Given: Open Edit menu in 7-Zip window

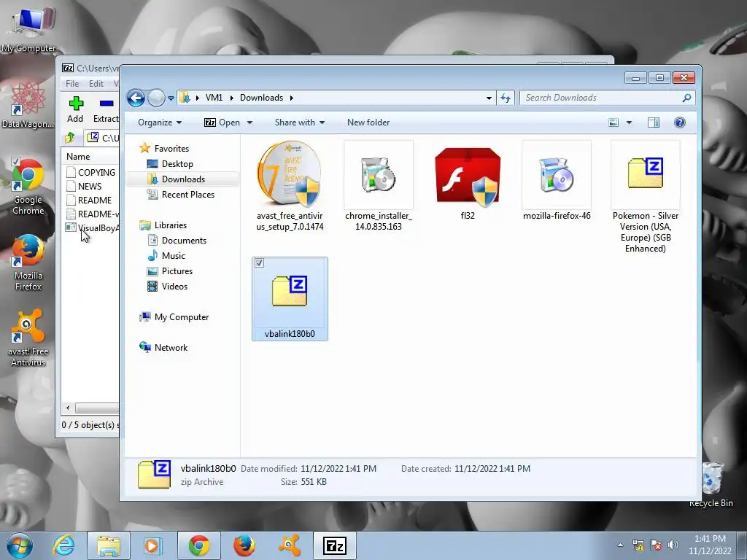Looking at the screenshot, I should tap(96, 84).
